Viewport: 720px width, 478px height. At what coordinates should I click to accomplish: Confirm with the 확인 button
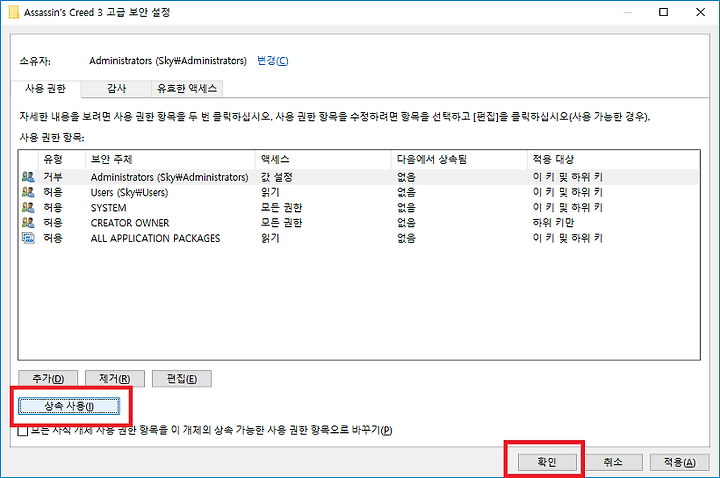point(547,462)
